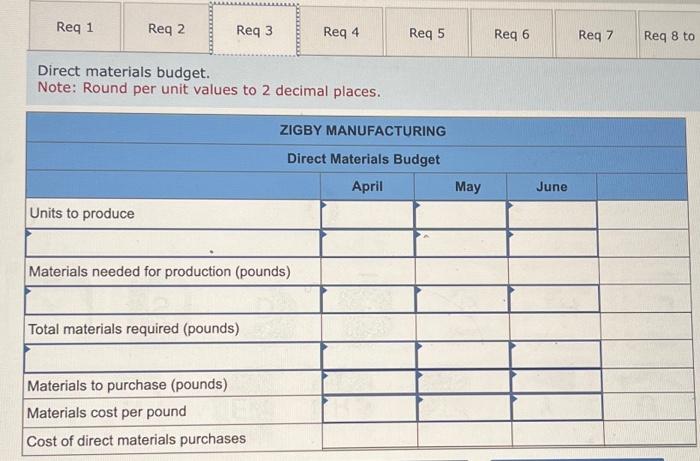700x461 pixels.
Task: Click Total materials required (pounds) label
Action: pos(134,329)
